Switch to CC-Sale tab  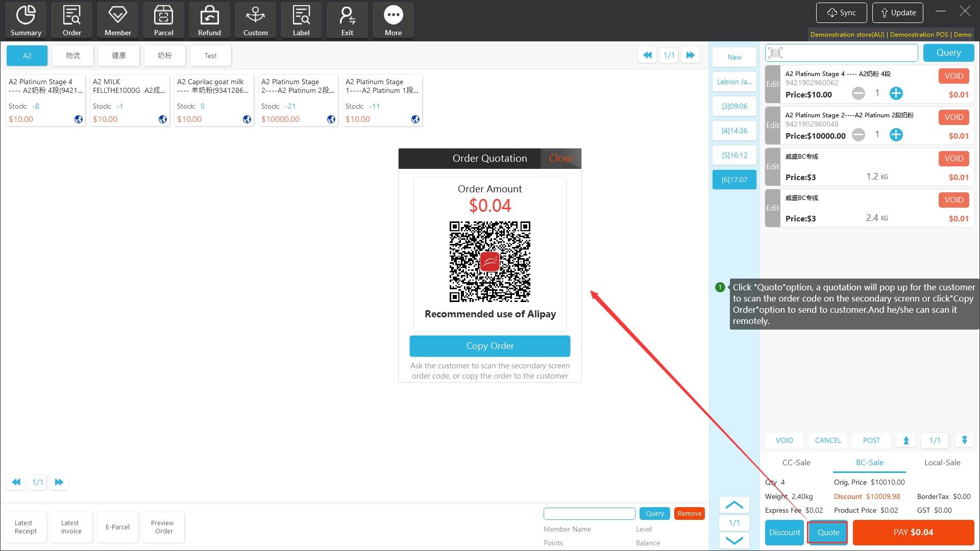coord(796,462)
